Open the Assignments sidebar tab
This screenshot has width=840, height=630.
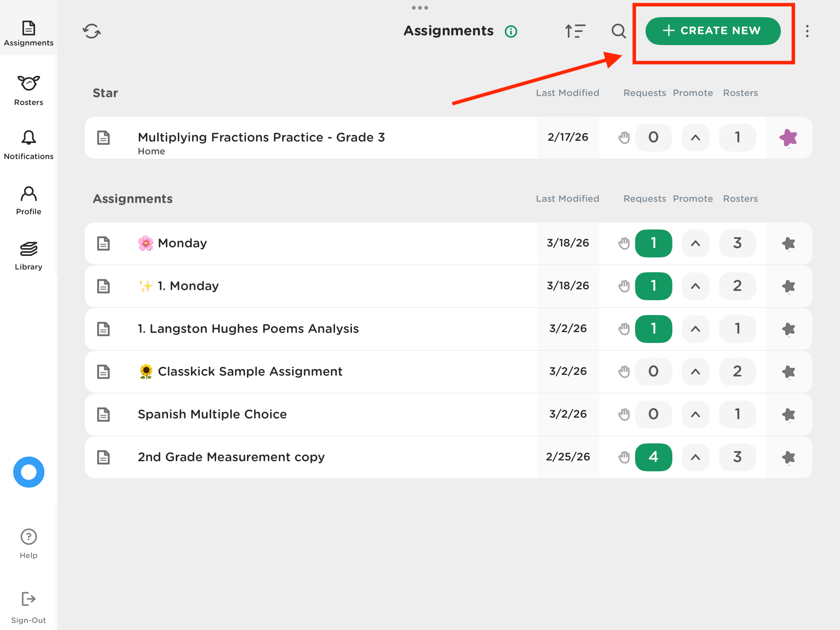pos(28,33)
